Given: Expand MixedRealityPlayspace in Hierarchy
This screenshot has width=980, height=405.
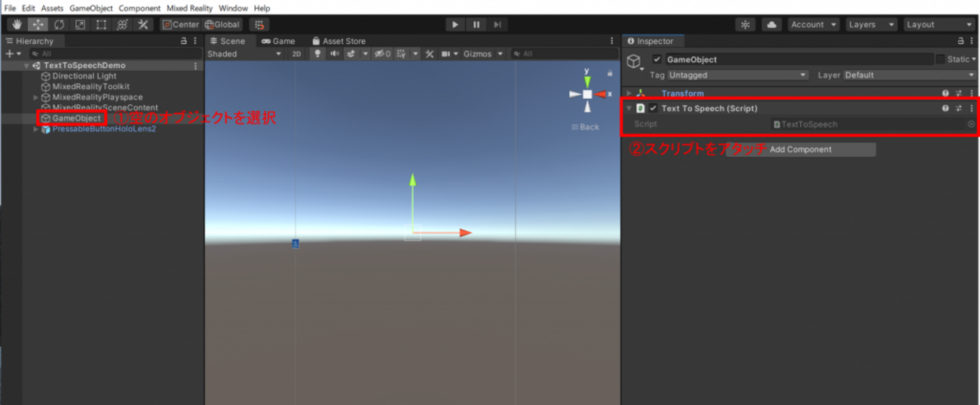Looking at the screenshot, I should [x=35, y=97].
